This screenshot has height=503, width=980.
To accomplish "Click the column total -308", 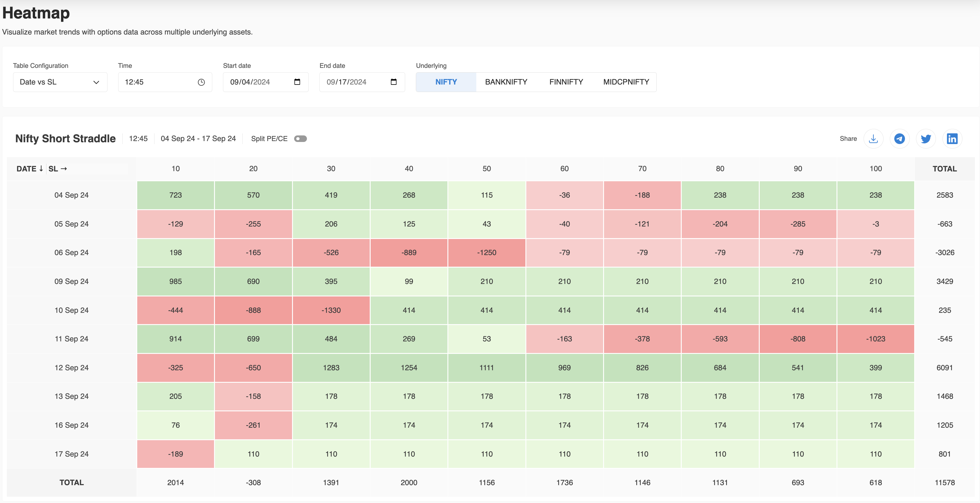I will pyautogui.click(x=253, y=483).
